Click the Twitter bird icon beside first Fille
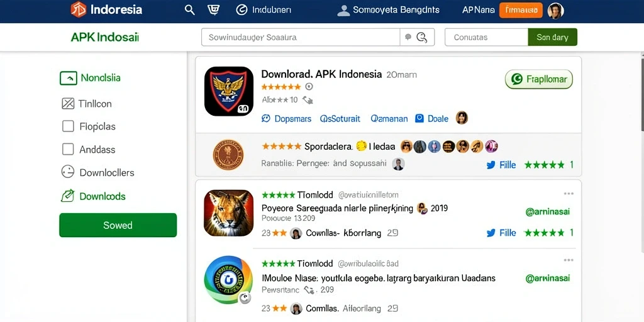The width and height of the screenshot is (644, 322). (491, 165)
